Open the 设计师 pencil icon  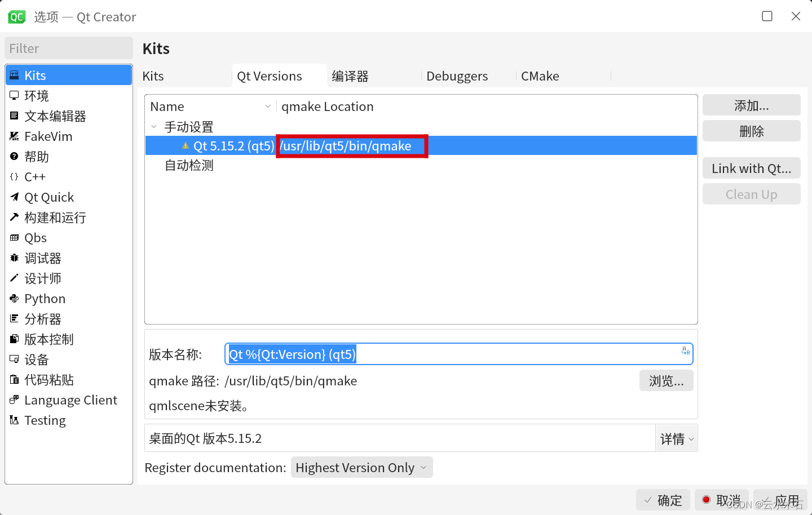point(15,278)
